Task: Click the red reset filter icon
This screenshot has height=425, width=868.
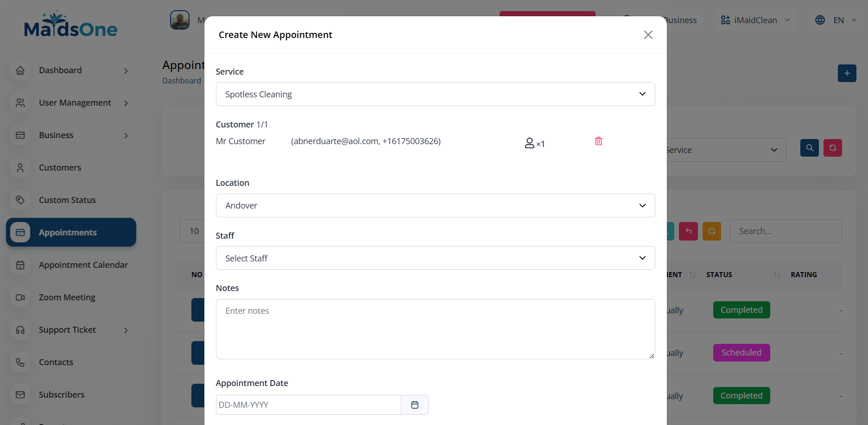Action: point(832,148)
